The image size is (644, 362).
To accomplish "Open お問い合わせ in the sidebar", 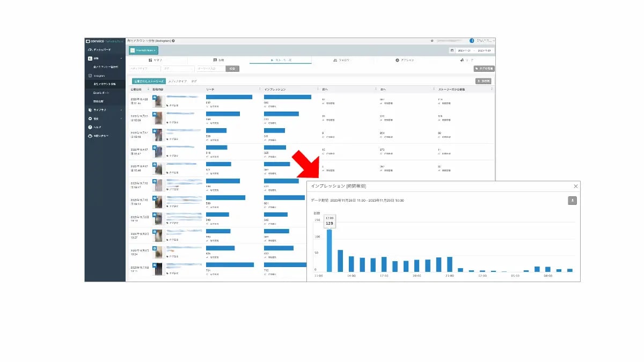I will (x=105, y=136).
